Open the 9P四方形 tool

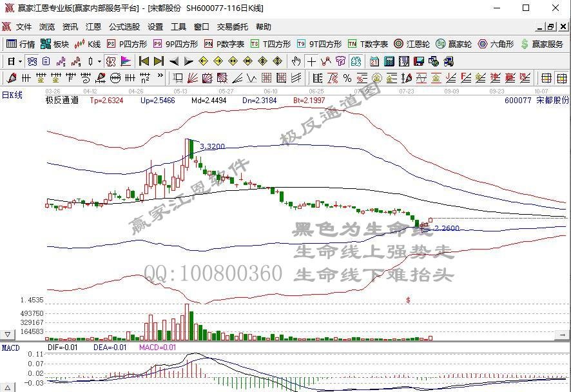[x=175, y=44]
